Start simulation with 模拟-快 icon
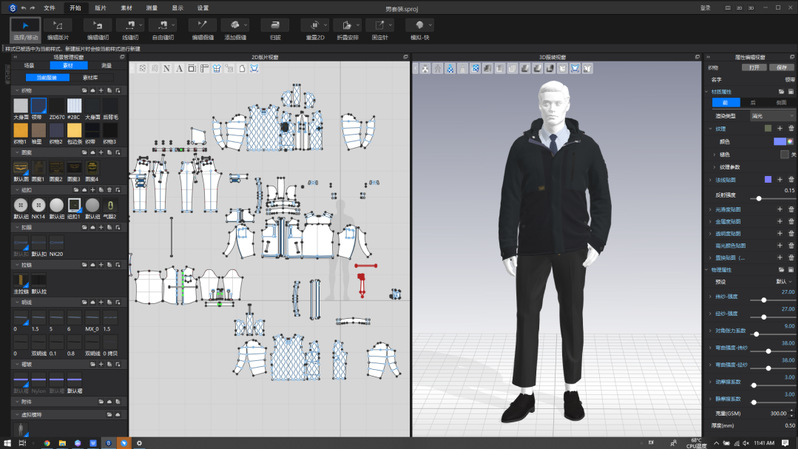The height and width of the screenshot is (449, 798). [419, 27]
